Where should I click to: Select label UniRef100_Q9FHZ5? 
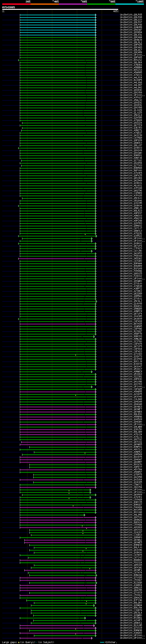pos(131,45)
